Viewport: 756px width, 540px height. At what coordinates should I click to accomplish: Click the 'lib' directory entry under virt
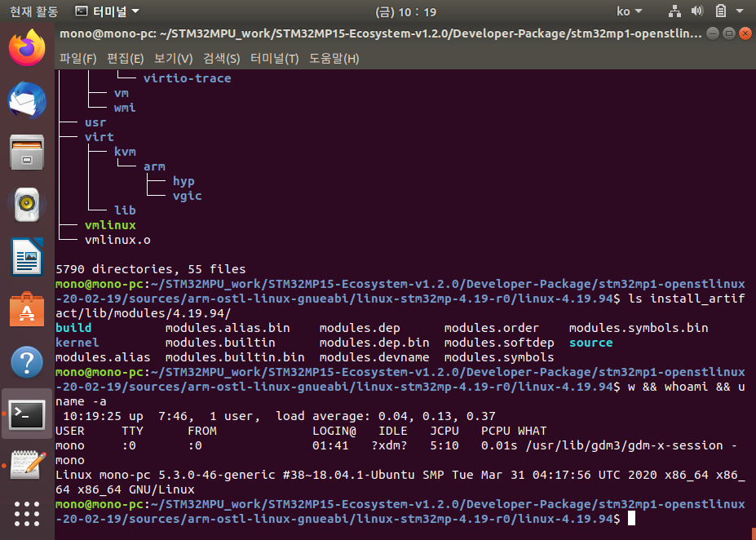click(125, 210)
